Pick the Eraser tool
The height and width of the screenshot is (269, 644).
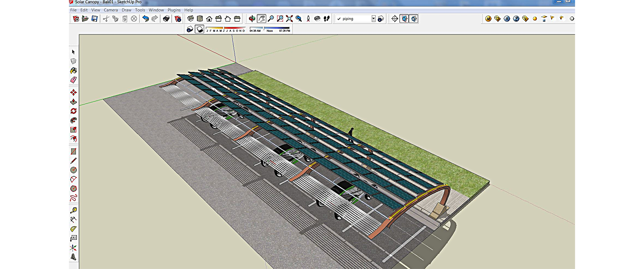click(x=73, y=80)
